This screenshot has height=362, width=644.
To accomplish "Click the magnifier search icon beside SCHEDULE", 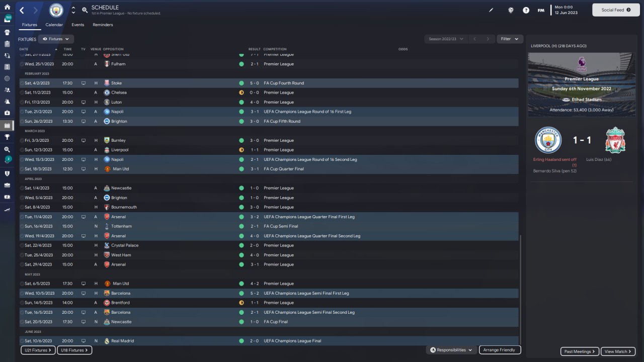I will pos(85,10).
